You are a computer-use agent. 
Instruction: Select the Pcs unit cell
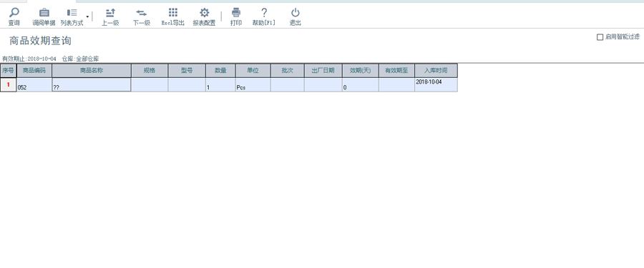253,85
